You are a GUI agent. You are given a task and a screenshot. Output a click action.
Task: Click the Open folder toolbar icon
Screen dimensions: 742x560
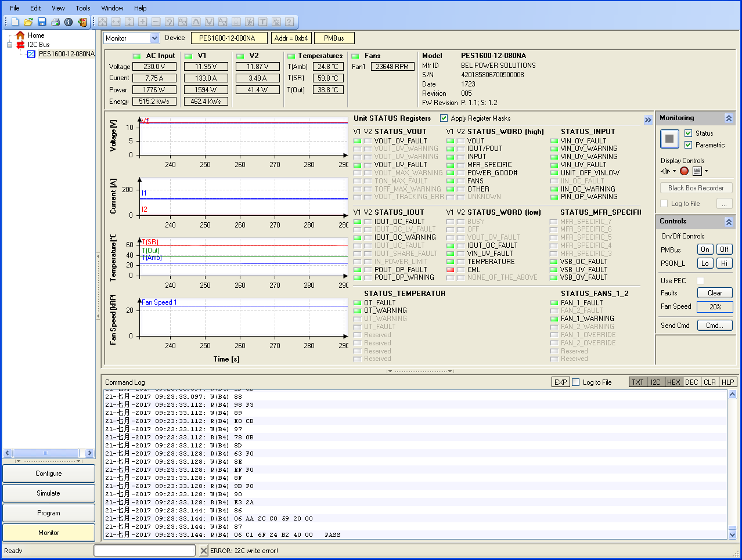[x=28, y=22]
